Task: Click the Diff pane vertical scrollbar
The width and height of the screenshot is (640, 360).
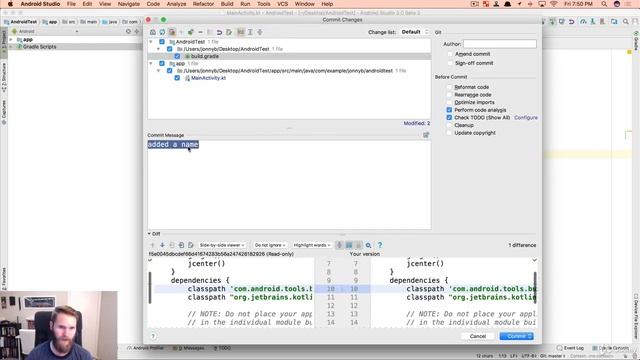Action: pos(535,288)
